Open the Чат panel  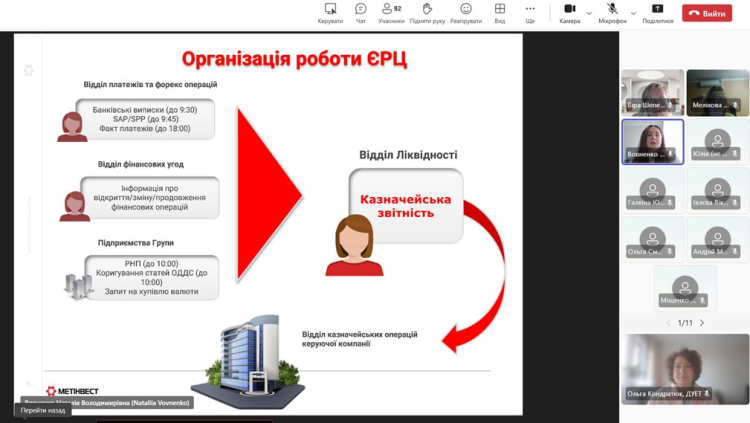(x=361, y=12)
